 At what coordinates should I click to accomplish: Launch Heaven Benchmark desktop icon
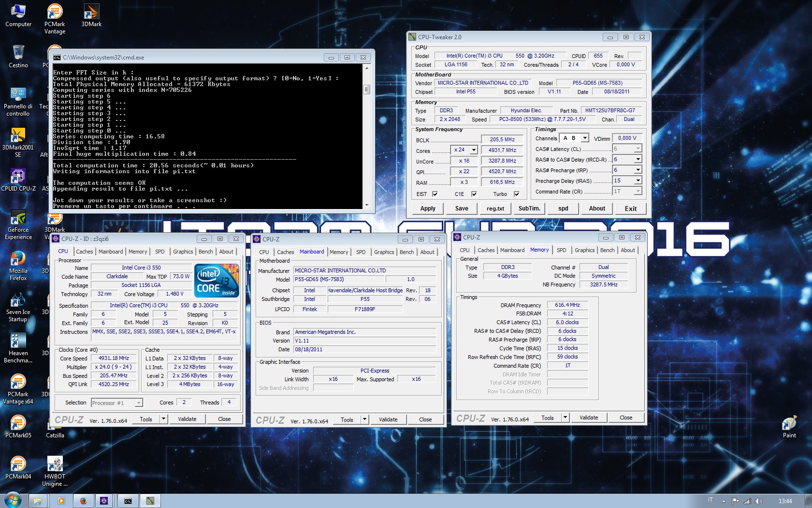(x=18, y=349)
